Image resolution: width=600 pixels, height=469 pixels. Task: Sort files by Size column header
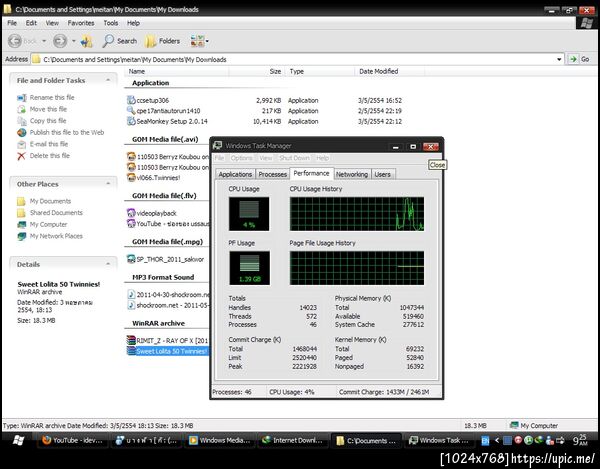(257, 71)
